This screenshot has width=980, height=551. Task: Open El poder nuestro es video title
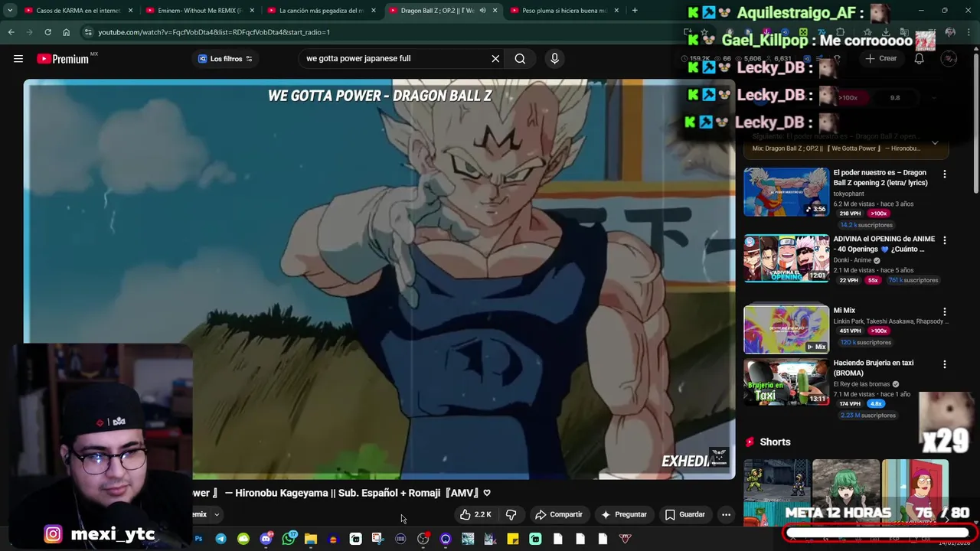click(880, 178)
